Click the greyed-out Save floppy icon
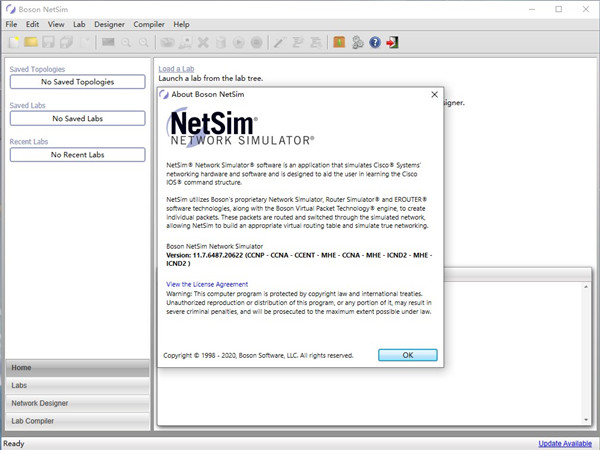Image resolution: width=600 pixels, height=450 pixels. (x=49, y=42)
